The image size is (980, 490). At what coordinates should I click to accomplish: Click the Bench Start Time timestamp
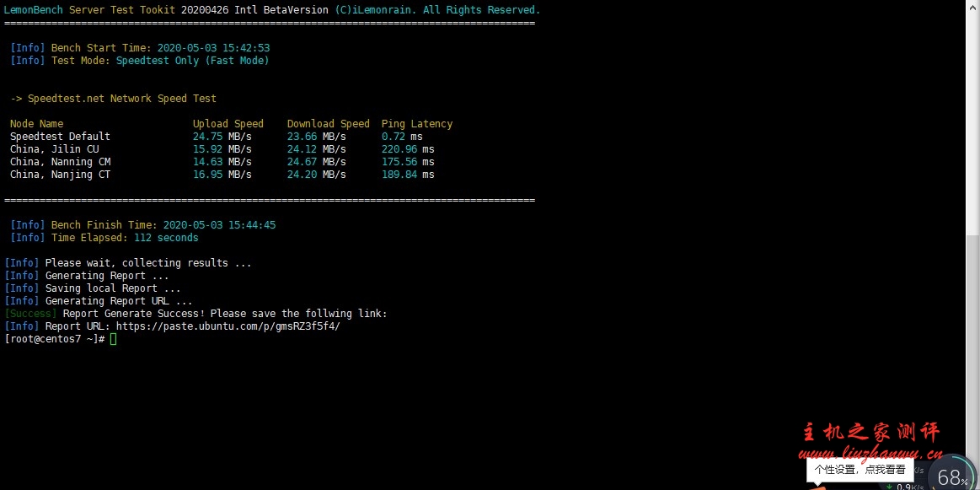[213, 48]
